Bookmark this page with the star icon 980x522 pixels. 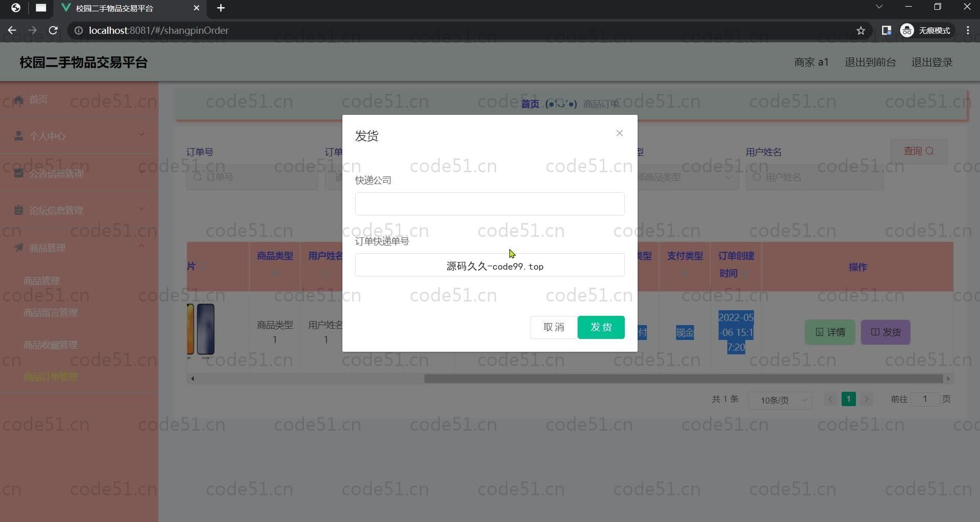[861, 31]
